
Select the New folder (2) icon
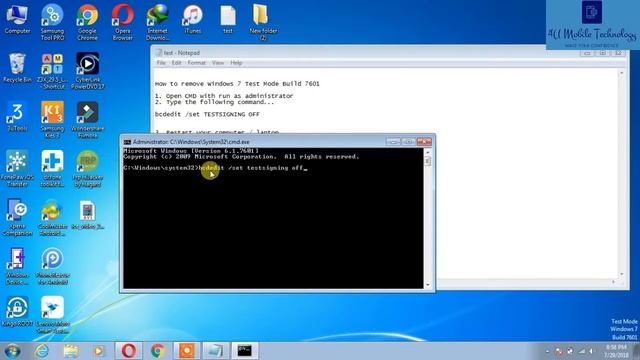click(x=263, y=21)
